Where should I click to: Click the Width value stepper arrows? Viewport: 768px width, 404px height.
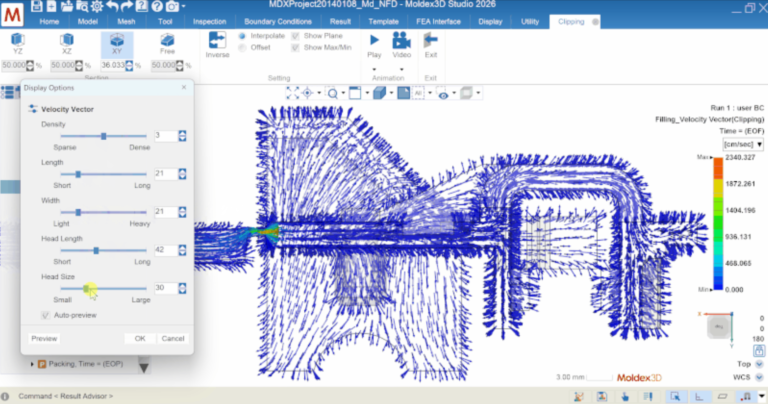[182, 212]
